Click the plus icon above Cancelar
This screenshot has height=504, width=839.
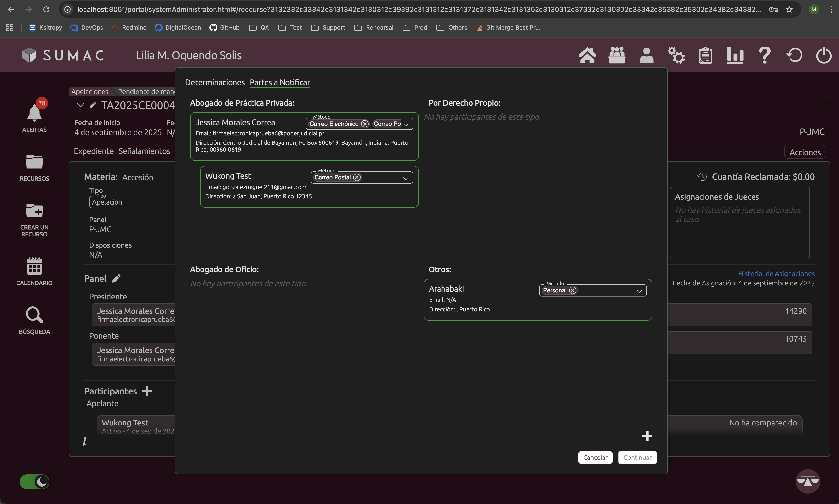pyautogui.click(x=647, y=436)
